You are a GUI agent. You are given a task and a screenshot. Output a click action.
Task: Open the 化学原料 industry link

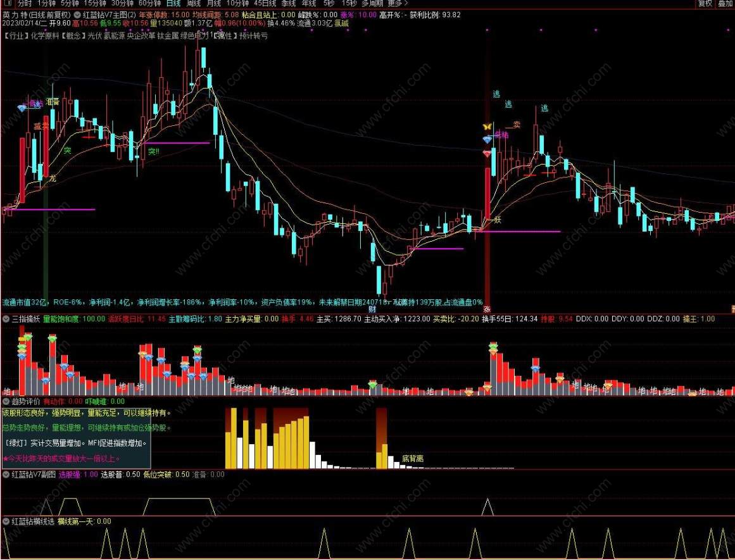(x=45, y=35)
